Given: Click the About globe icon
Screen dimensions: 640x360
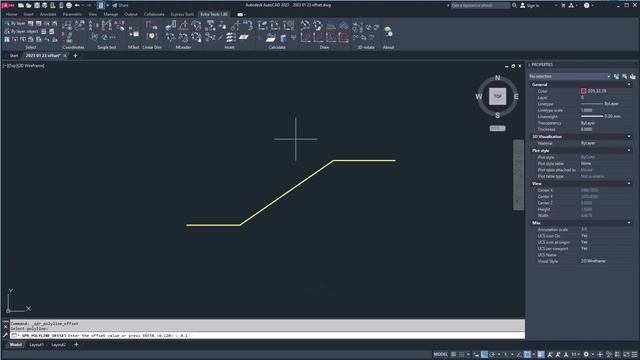Looking at the screenshot, I should click(x=388, y=31).
